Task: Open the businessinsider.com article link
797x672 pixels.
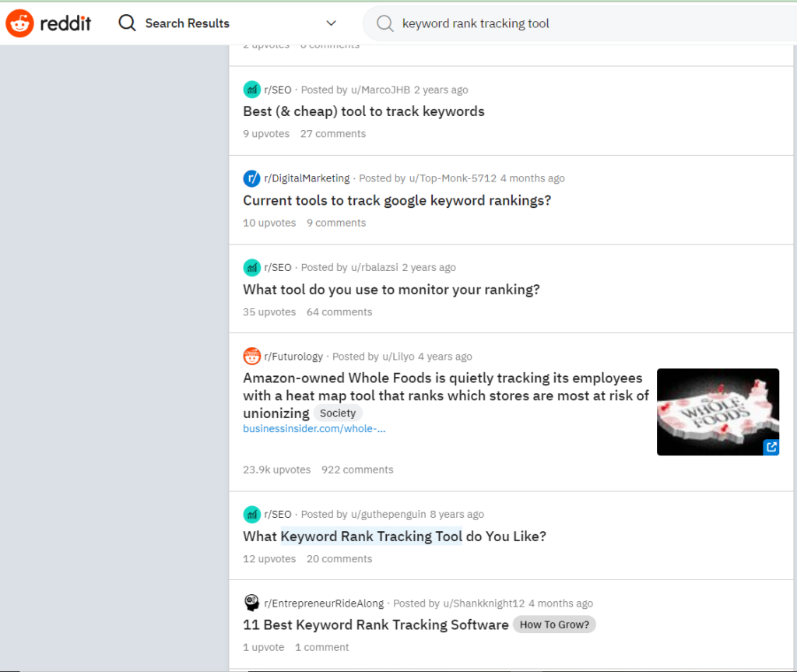Action: pyautogui.click(x=314, y=428)
